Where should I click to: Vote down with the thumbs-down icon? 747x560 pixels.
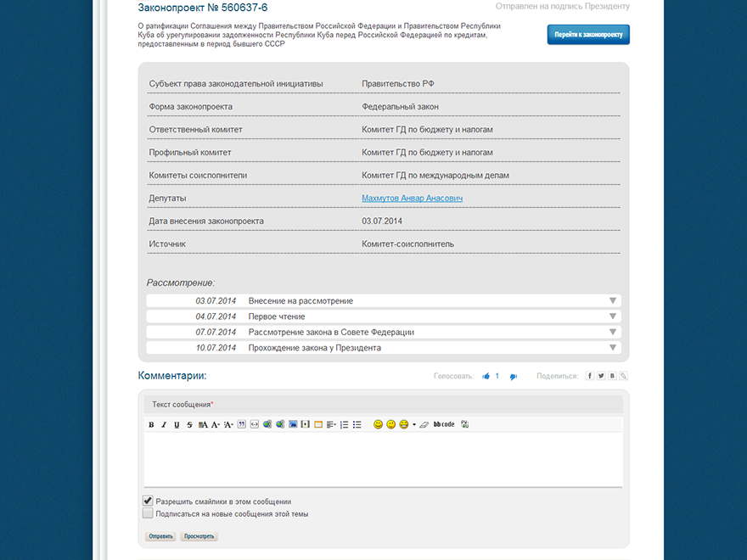(x=514, y=377)
